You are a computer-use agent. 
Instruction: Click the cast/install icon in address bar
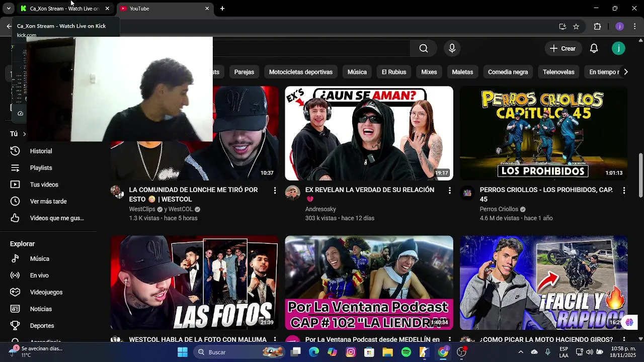(562, 26)
